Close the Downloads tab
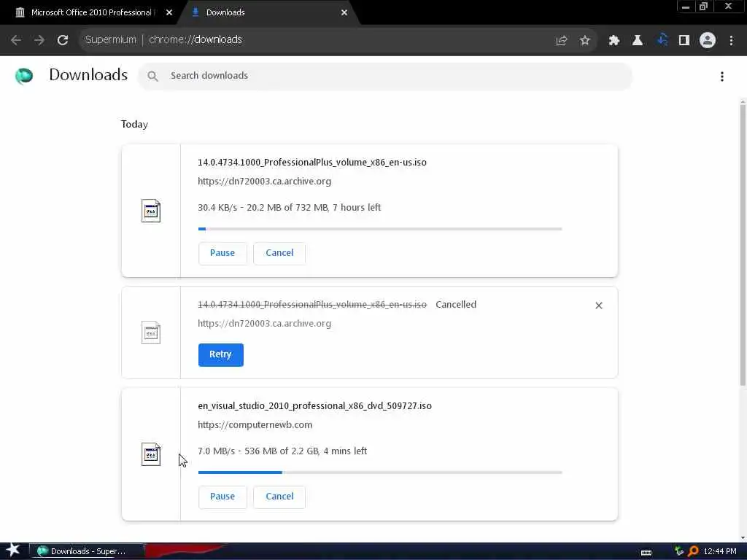Image resolution: width=747 pixels, height=560 pixels. pos(344,12)
